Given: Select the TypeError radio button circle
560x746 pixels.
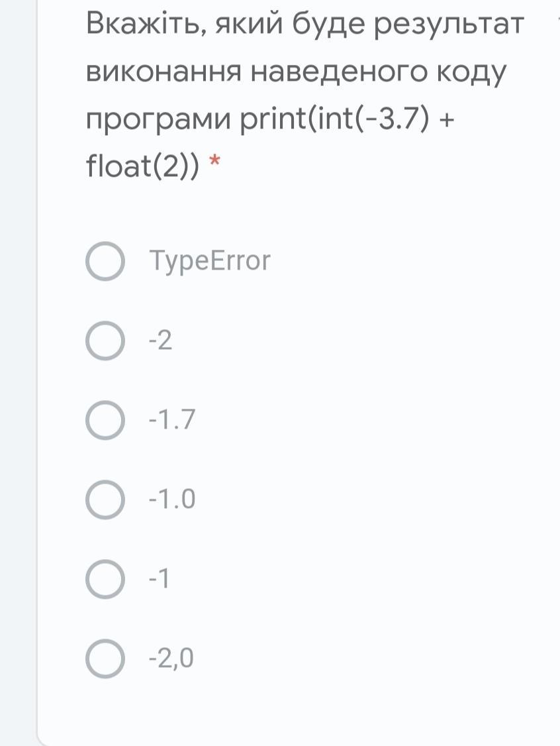Looking at the screenshot, I should (105, 261).
